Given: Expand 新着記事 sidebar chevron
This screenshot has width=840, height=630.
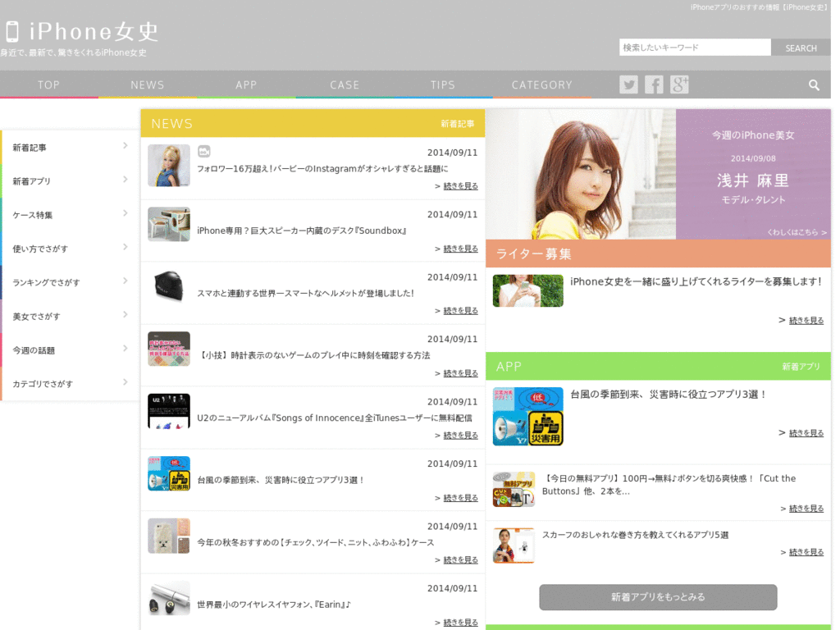Looking at the screenshot, I should (x=125, y=146).
